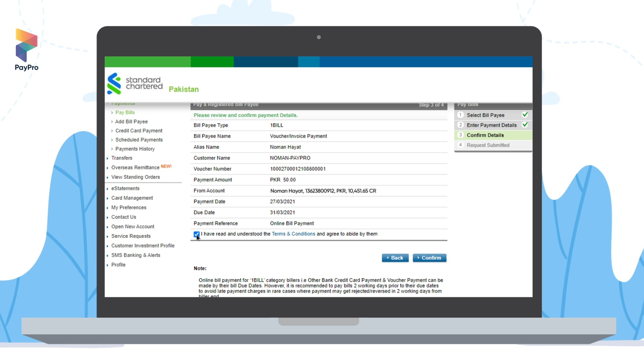Image resolution: width=644 pixels, height=362 pixels.
Task: Open Profile link
Action: tap(118, 265)
